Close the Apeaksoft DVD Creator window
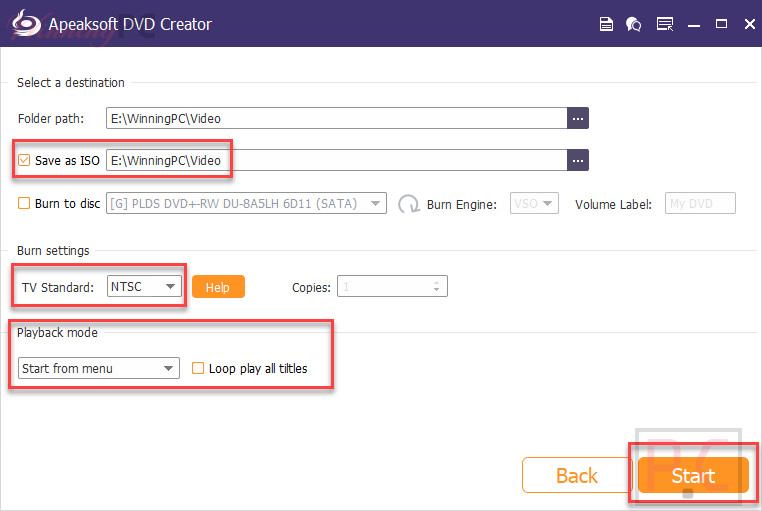 pyautogui.click(x=749, y=24)
